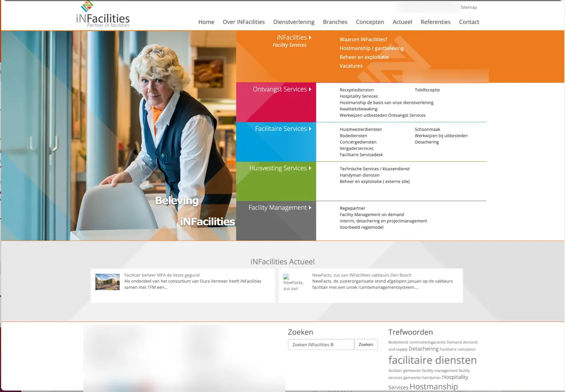The image size is (565, 392).
Task: Select the facilitaire diensten tag
Action: [x=432, y=360]
